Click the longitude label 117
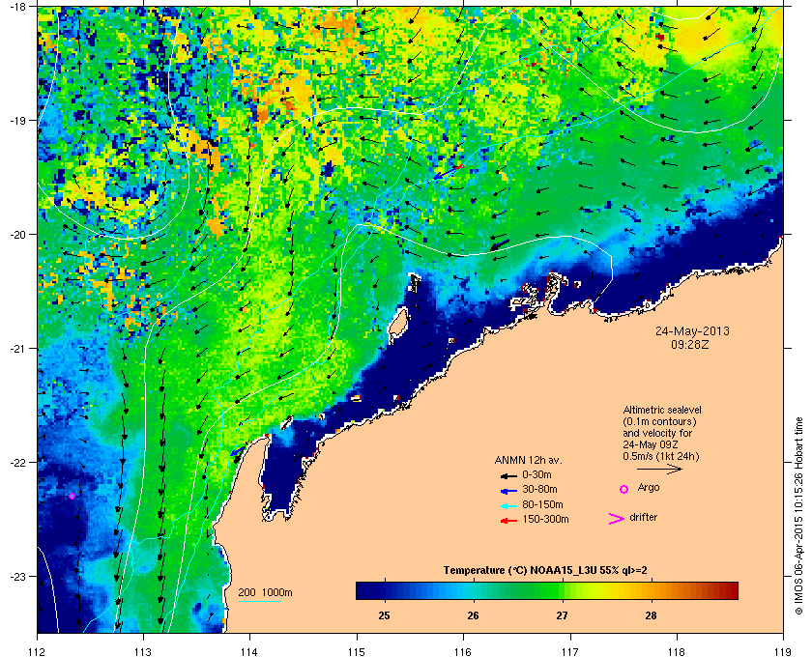The image size is (812, 657). point(570,652)
